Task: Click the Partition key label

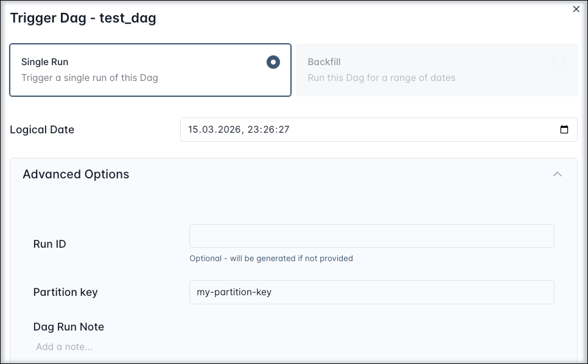Action: [x=65, y=292]
